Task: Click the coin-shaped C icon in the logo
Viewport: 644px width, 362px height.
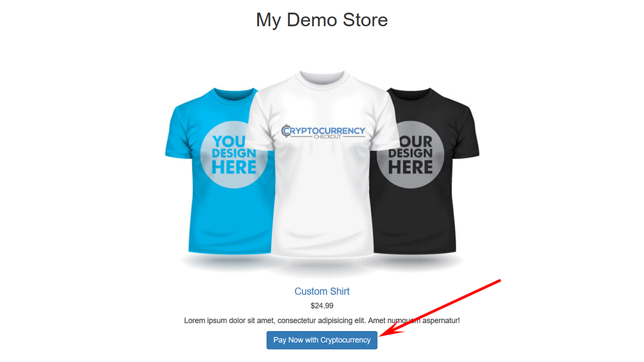Action: pyautogui.click(x=287, y=130)
